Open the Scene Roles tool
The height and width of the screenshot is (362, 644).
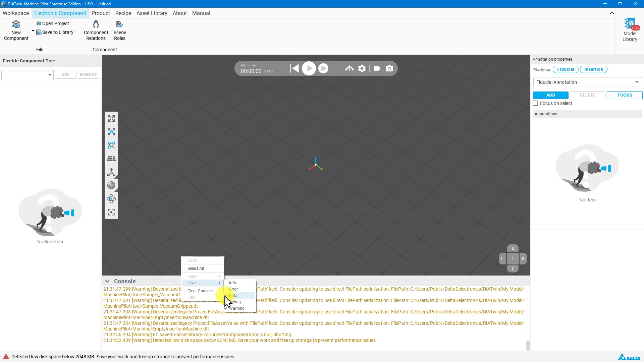click(x=120, y=31)
